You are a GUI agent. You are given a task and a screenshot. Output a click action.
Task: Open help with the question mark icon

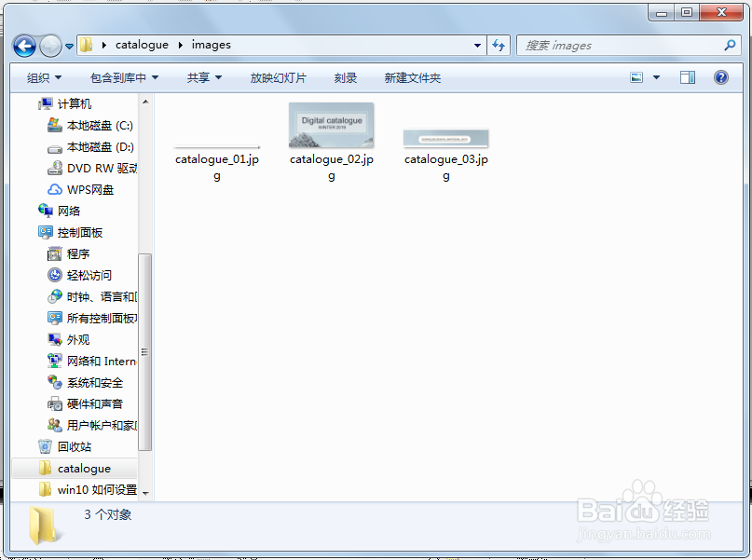click(x=721, y=77)
